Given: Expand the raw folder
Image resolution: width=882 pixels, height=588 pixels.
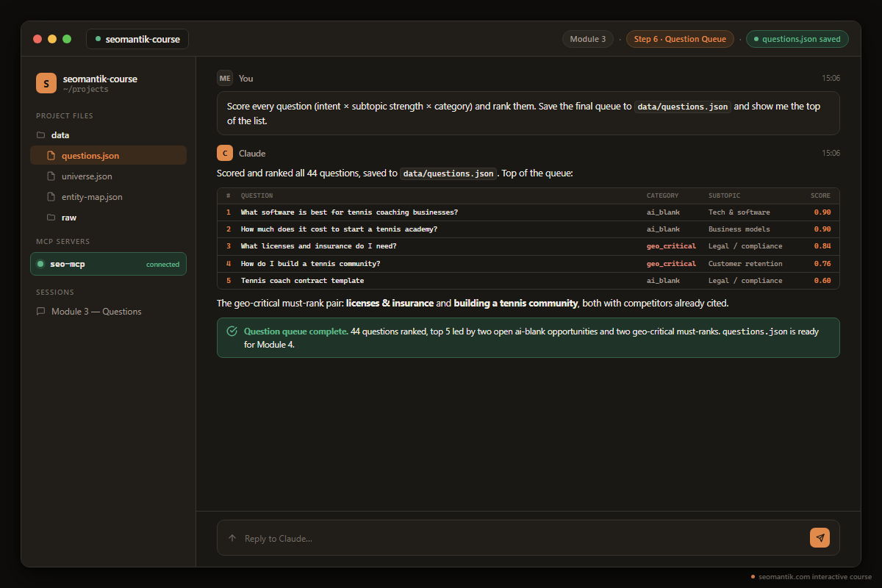Looking at the screenshot, I should 108,218.
